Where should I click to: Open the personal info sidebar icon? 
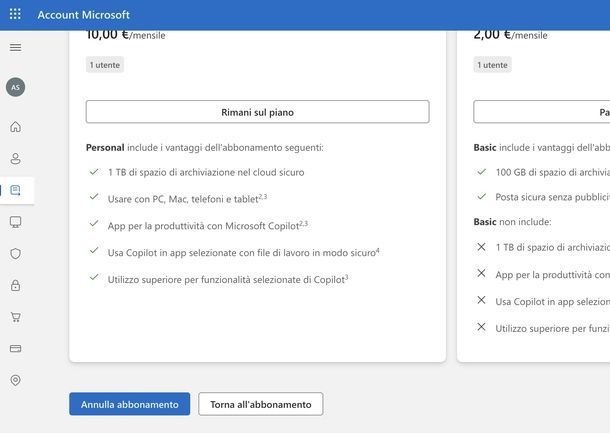16,159
